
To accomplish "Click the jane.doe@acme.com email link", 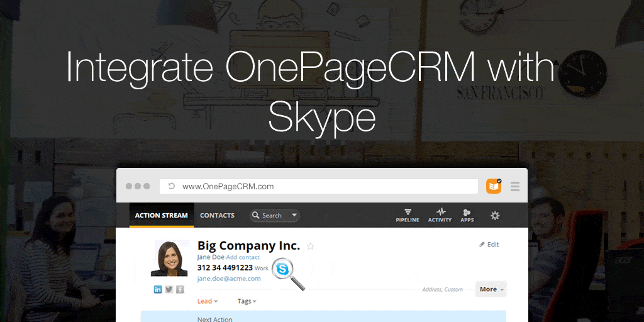I will pyautogui.click(x=229, y=279).
